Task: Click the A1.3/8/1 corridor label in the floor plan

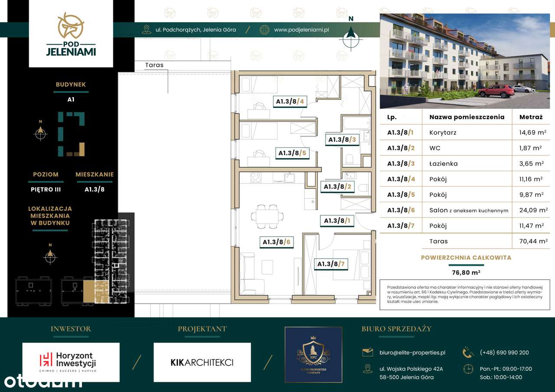Action: point(338,221)
